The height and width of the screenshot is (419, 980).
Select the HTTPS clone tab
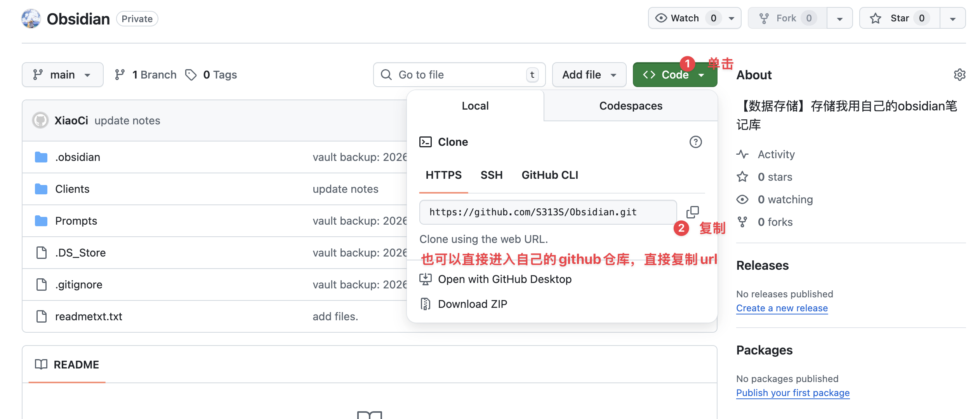[x=443, y=175]
